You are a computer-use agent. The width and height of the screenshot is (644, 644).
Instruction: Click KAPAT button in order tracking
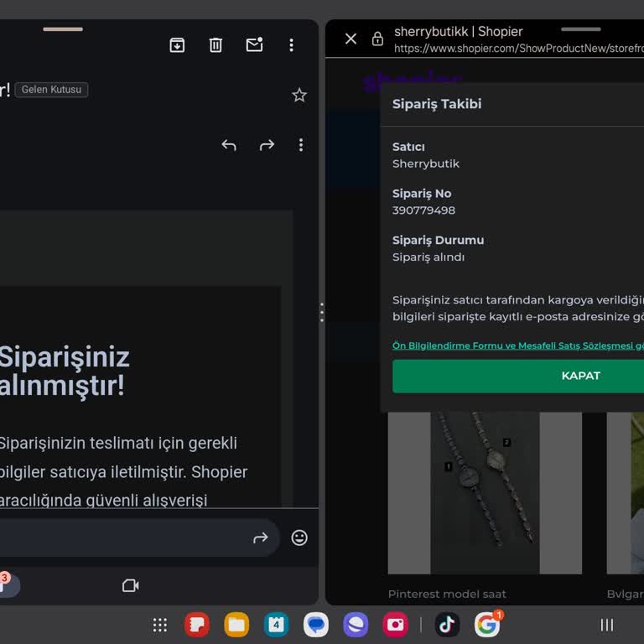[x=518, y=376]
